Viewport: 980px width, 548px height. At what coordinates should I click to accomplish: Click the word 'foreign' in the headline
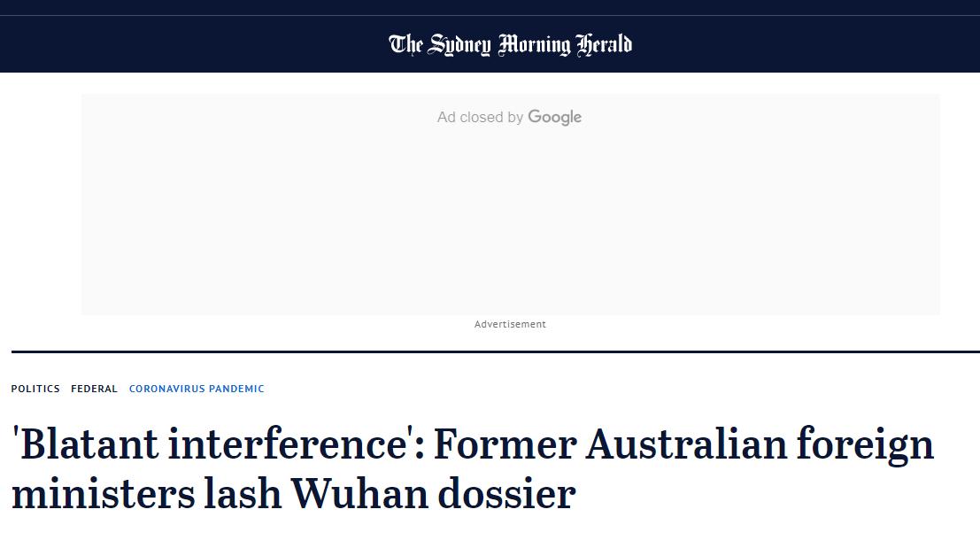tap(866, 445)
